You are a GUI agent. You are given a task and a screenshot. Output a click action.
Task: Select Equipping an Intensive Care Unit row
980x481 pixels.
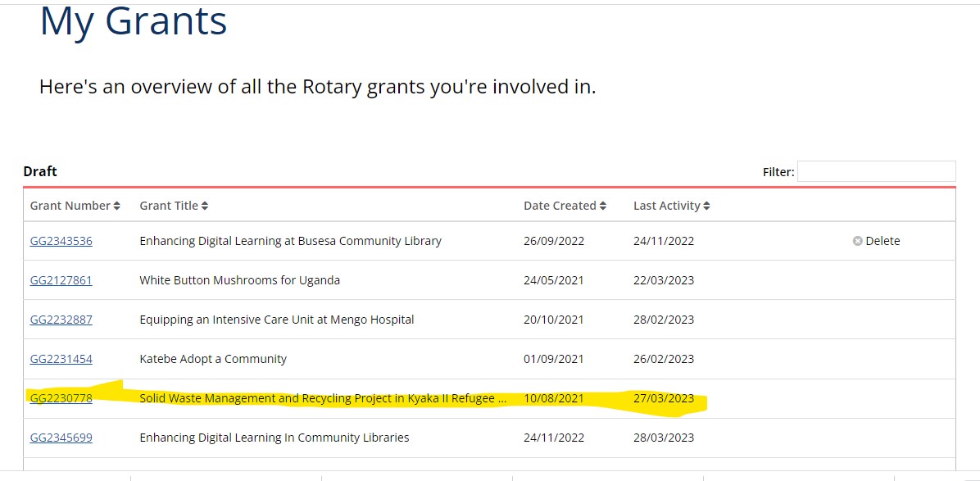[489, 320]
